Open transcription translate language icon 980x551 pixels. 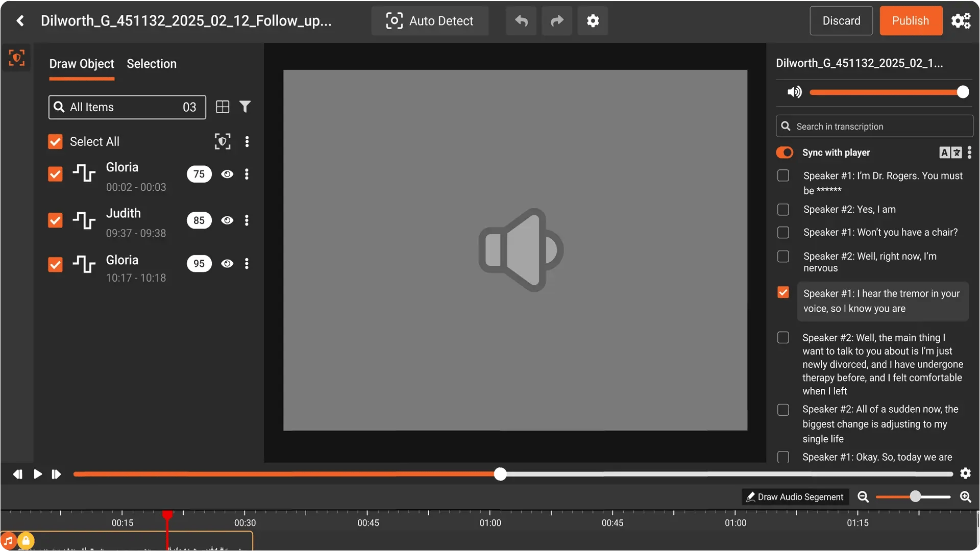(950, 153)
